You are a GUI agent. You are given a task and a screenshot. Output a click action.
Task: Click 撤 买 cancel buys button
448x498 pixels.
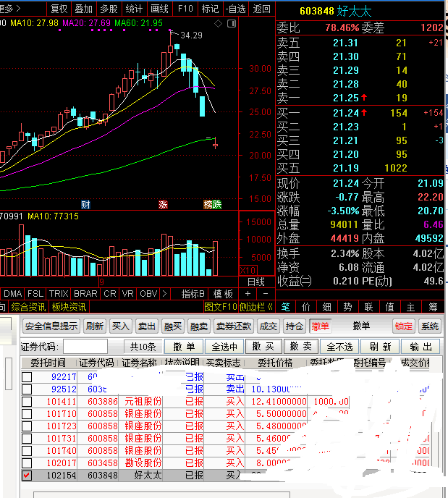(x=263, y=347)
